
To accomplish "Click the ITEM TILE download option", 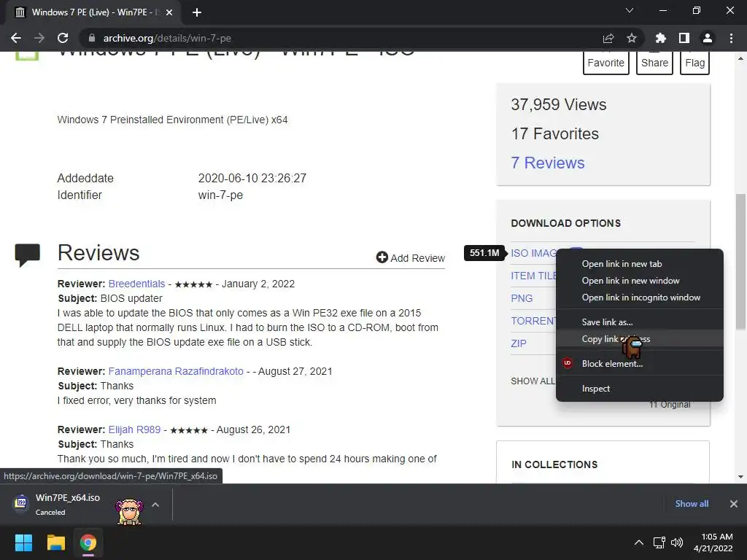I will click(533, 276).
